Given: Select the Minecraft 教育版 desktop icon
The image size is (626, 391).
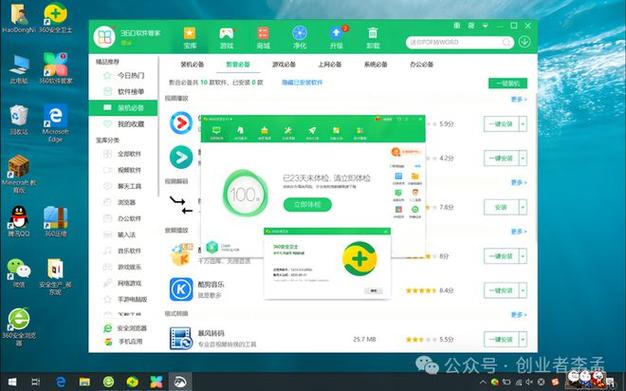Looking at the screenshot, I should click(18, 174).
